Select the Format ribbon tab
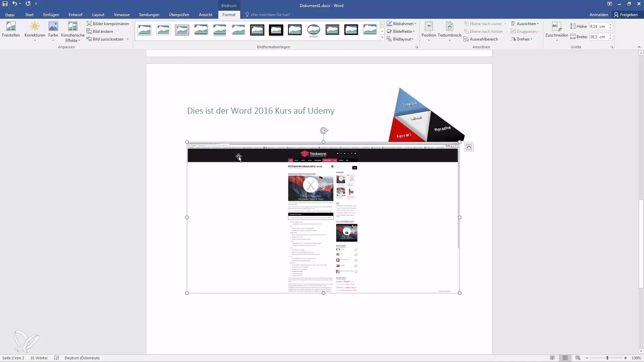The image size is (644, 362). click(x=229, y=15)
